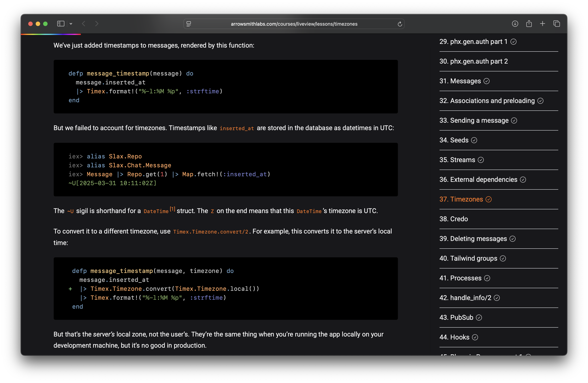Click the reader view icon in address bar

189,24
